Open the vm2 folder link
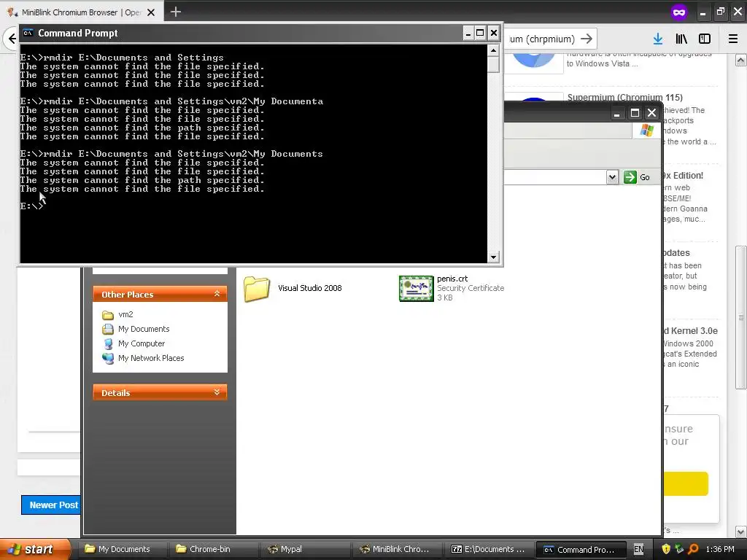This screenshot has width=747, height=560. tap(125, 315)
